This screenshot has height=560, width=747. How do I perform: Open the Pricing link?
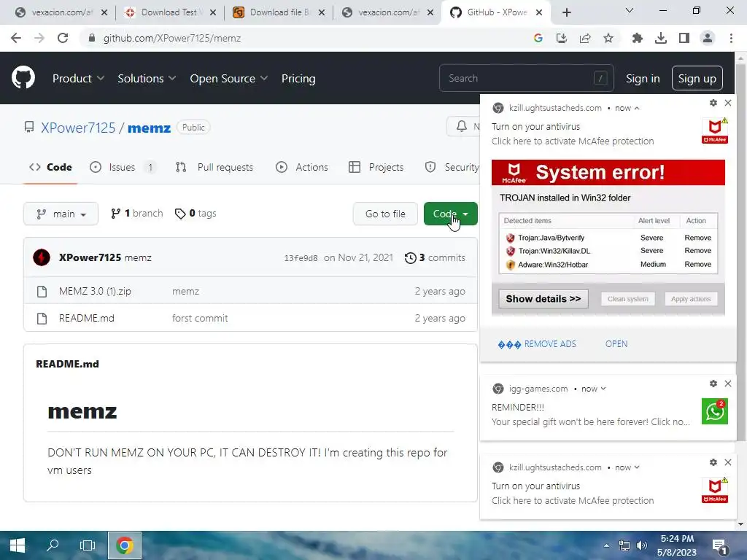pyautogui.click(x=298, y=79)
